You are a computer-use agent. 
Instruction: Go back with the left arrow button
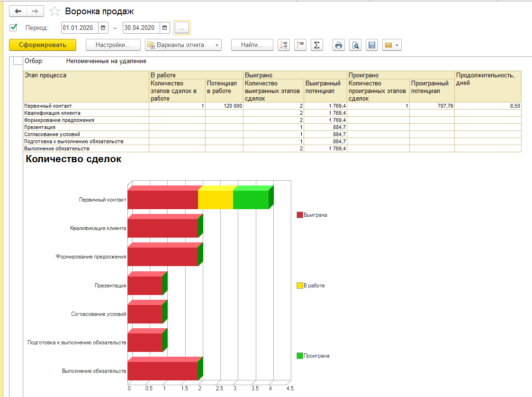tap(18, 11)
